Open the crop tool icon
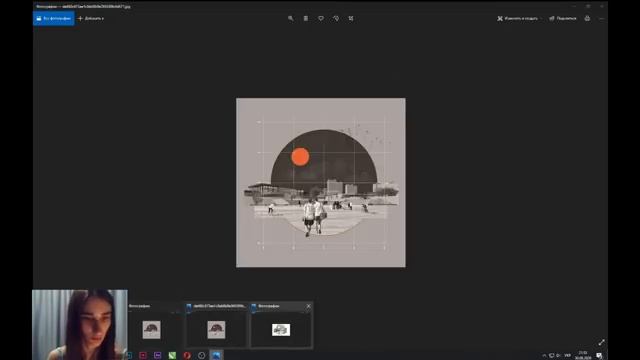Screen dimensions: 640x360 [351, 18]
